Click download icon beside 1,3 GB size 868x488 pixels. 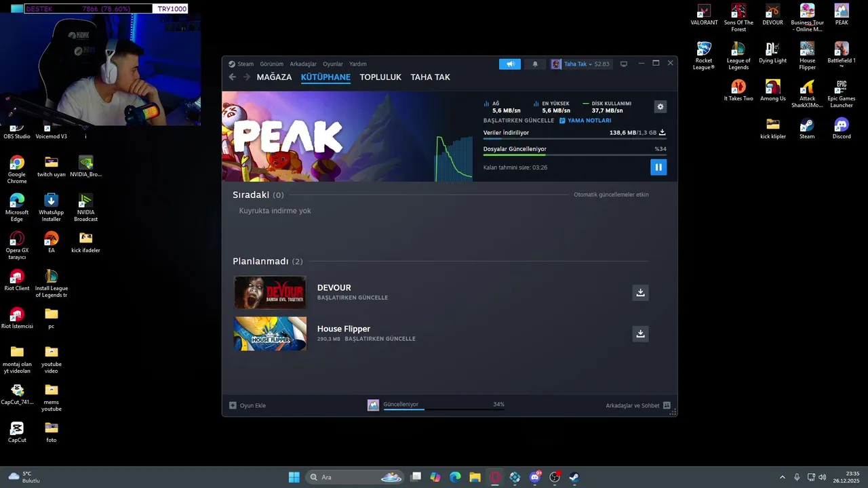pos(663,133)
